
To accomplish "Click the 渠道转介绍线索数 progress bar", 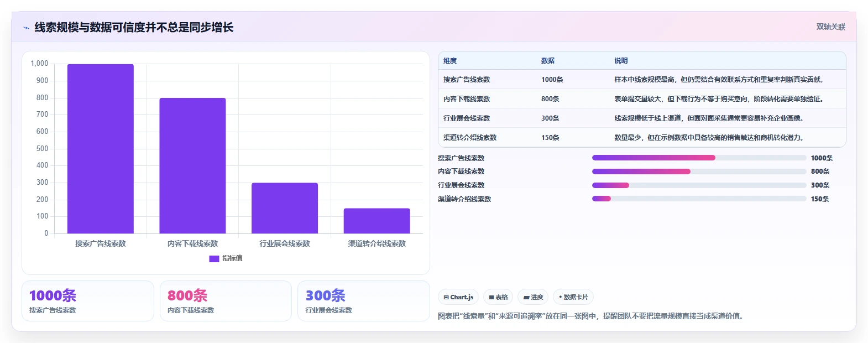I will [699, 199].
